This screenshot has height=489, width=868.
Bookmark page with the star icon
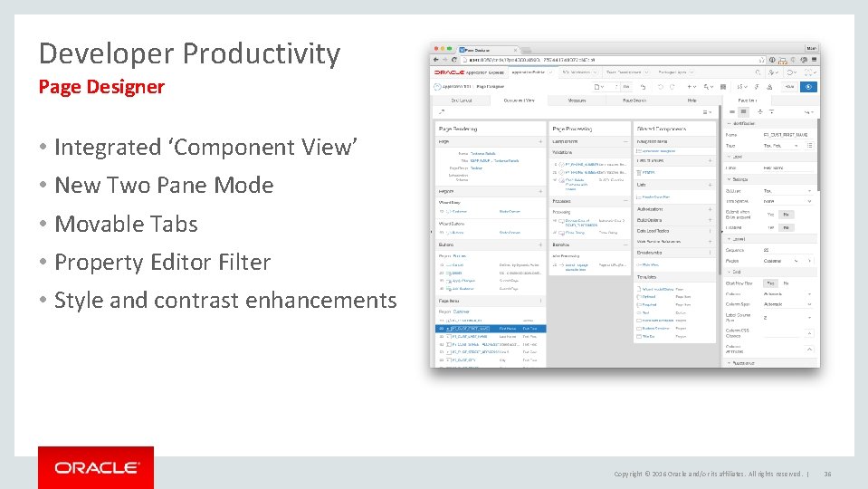[762, 60]
